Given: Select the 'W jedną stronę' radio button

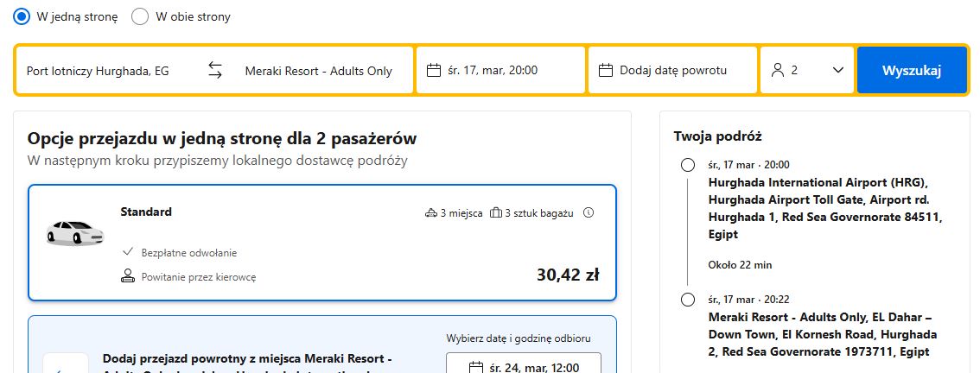Looking at the screenshot, I should coord(22,17).
